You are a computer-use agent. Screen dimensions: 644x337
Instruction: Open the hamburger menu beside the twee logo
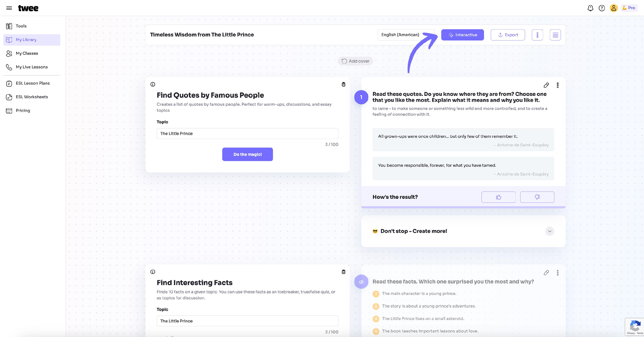pyautogui.click(x=9, y=8)
